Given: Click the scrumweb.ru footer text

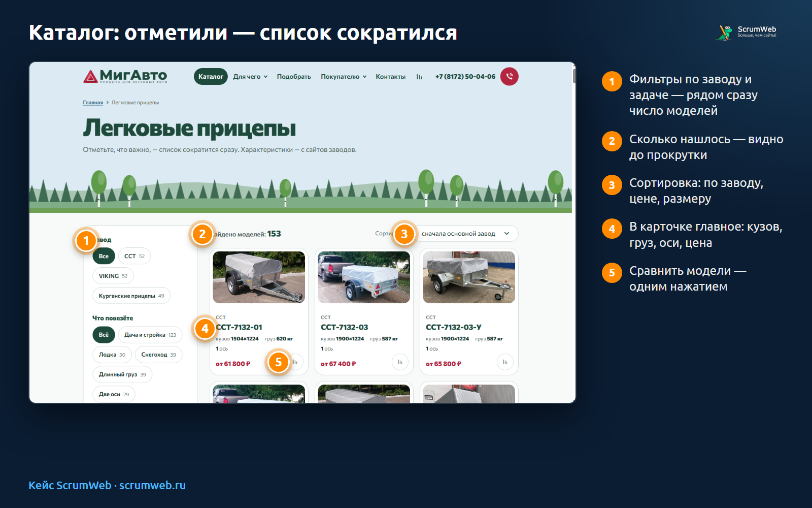Looking at the screenshot, I should [x=152, y=485].
